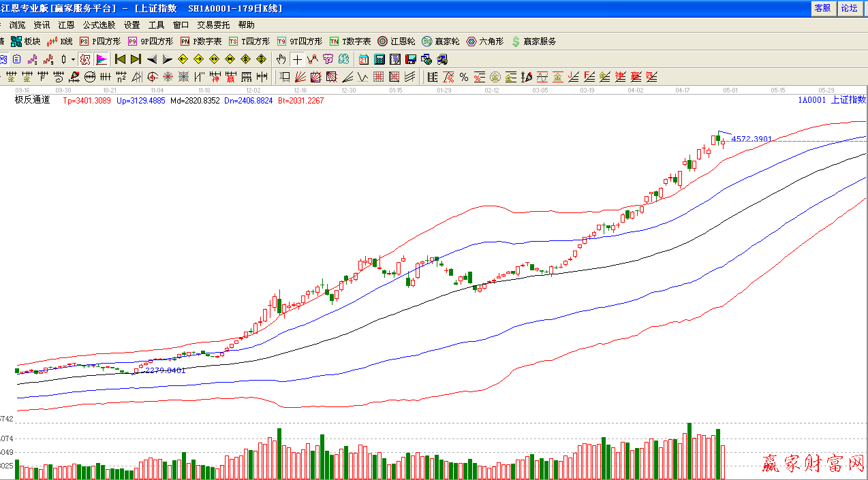Viewport: 868px width, 480px height.
Task: Click the calendar icon showing 21
Action: point(364,59)
